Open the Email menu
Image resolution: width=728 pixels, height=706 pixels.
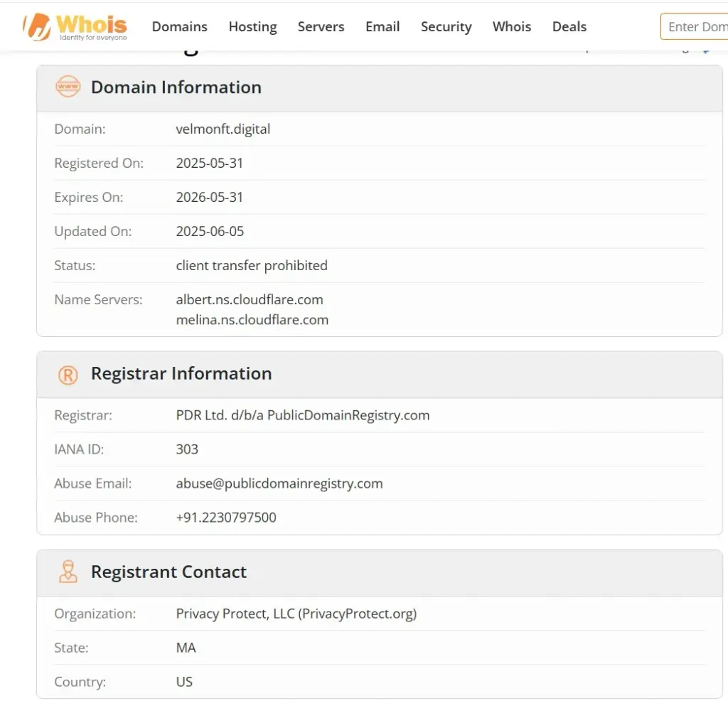point(382,26)
